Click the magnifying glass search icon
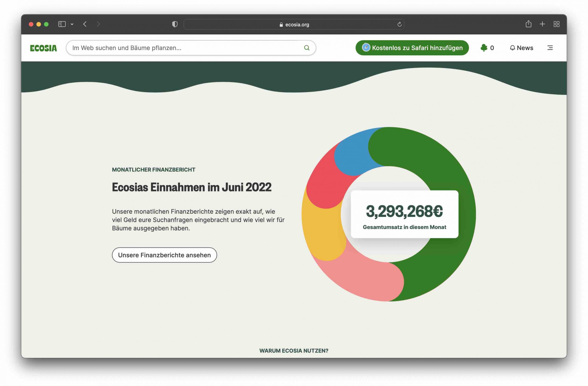The width and height of the screenshot is (588, 386). click(307, 48)
